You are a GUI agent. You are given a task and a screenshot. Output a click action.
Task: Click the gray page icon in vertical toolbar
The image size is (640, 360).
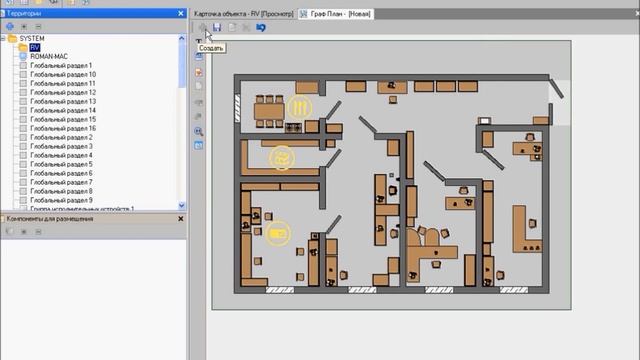199,86
